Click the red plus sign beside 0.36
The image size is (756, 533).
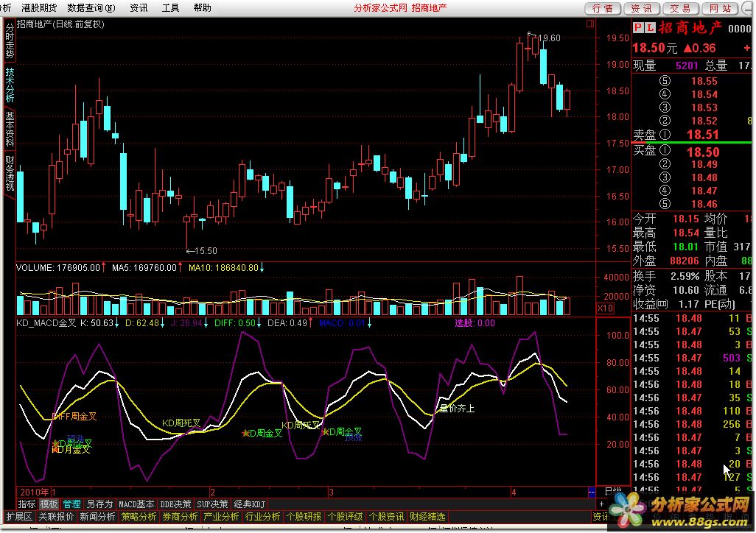[747, 48]
